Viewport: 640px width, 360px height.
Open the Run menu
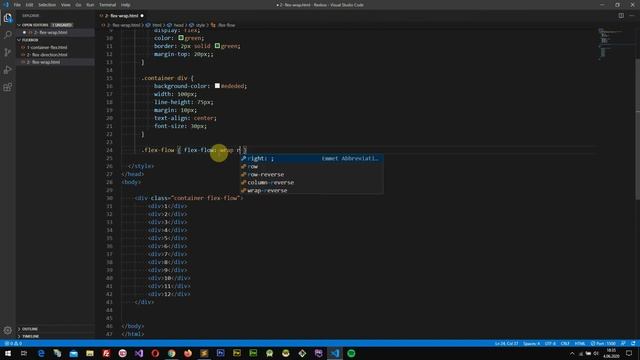click(x=90, y=5)
